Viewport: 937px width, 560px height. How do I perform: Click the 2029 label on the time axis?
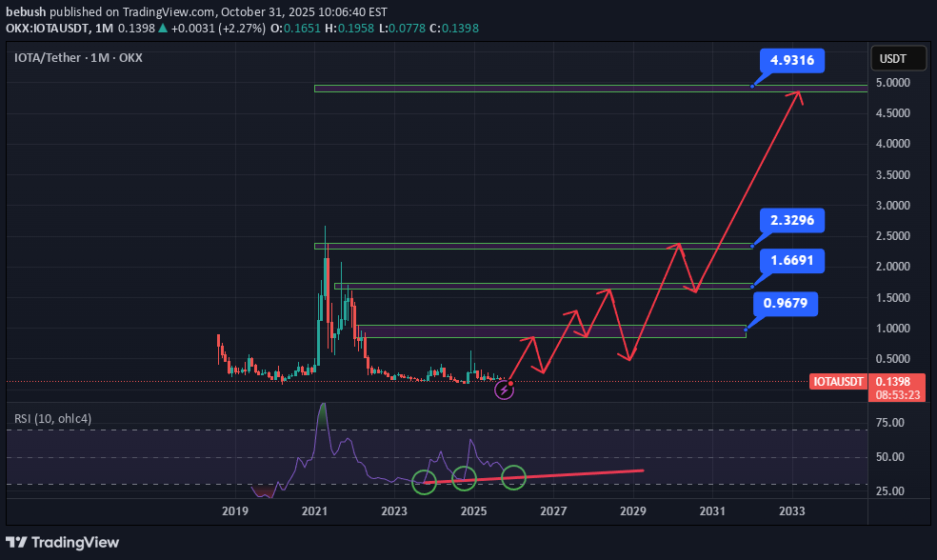pyautogui.click(x=632, y=511)
